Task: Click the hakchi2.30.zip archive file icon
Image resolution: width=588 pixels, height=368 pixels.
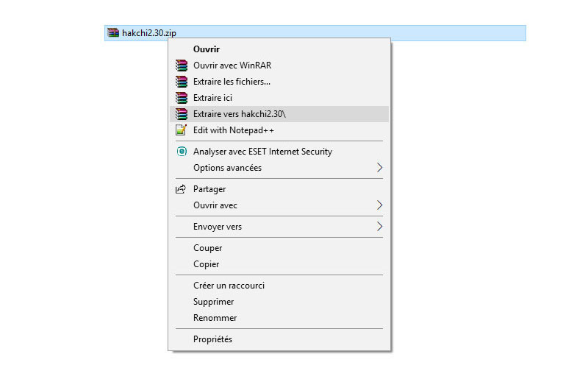Action: point(112,32)
